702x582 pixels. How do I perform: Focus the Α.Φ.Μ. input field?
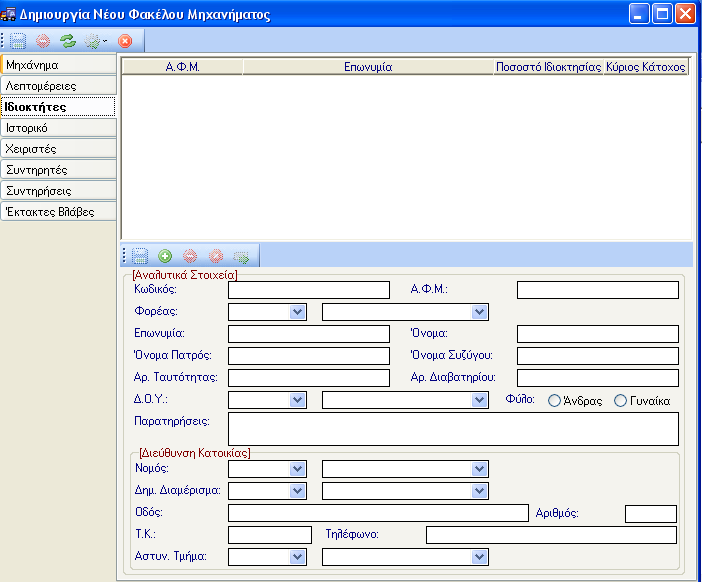598,290
